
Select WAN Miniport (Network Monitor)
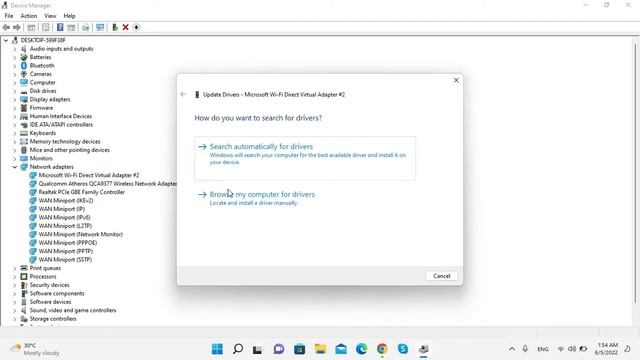click(80, 234)
